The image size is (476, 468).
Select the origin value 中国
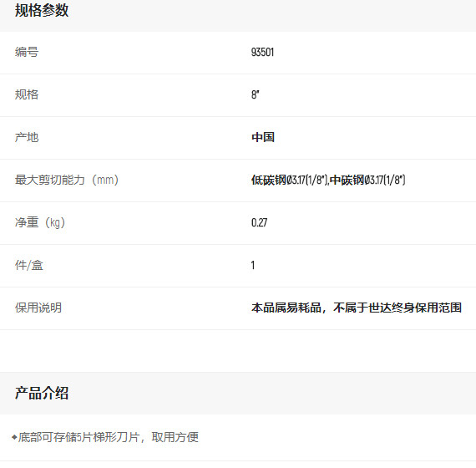(x=263, y=137)
